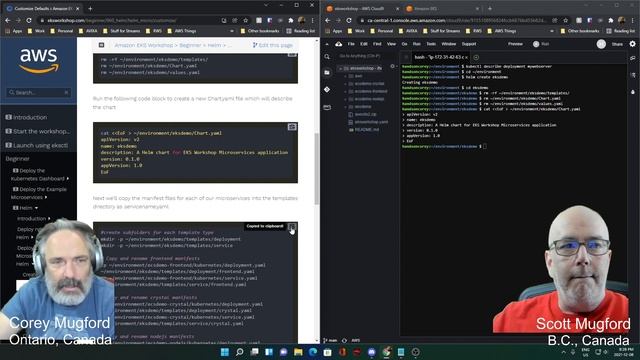Reload the AWS console page in right browser
The width and height of the screenshot is (640, 360).
[x=349, y=20]
